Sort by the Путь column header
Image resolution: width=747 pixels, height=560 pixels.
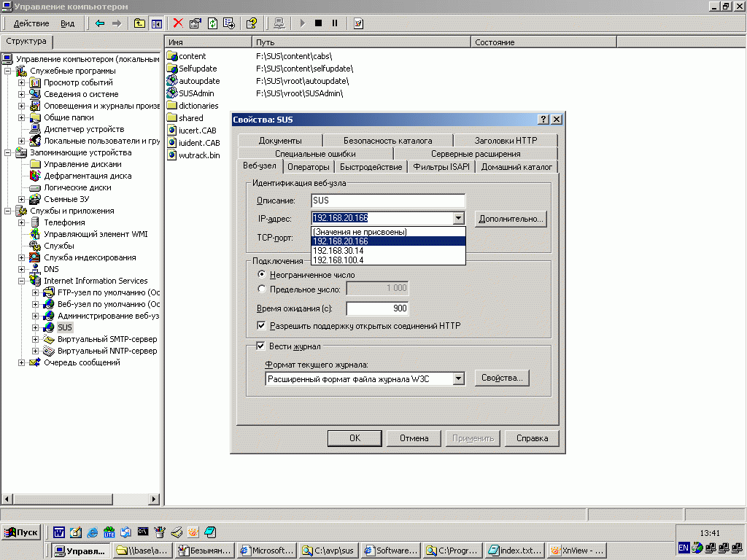tap(360, 42)
